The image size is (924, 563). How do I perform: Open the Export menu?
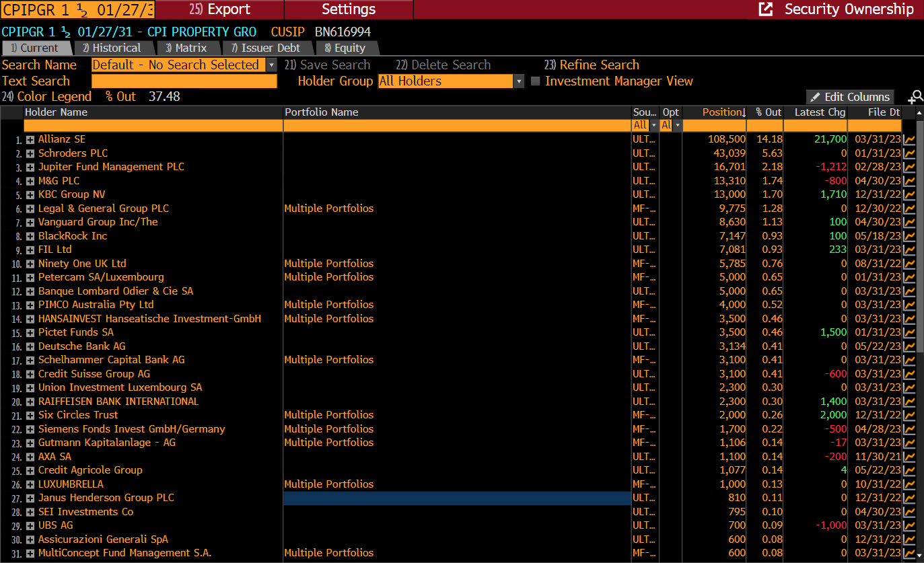coord(220,9)
